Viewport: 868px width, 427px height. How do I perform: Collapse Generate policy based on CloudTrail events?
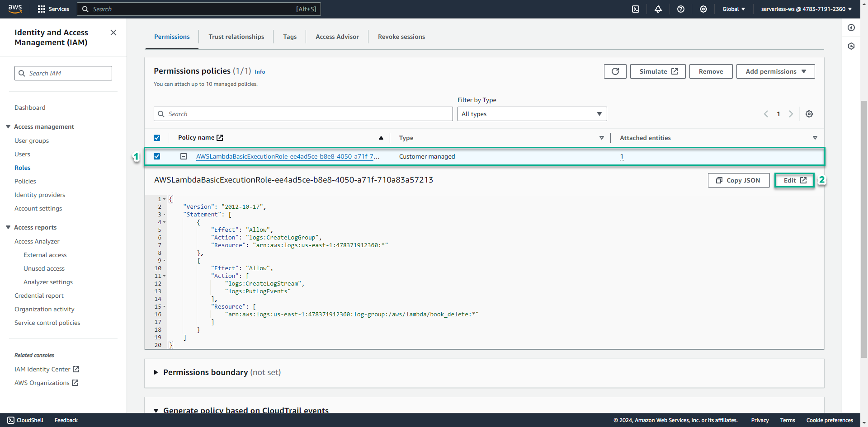pyautogui.click(x=156, y=410)
